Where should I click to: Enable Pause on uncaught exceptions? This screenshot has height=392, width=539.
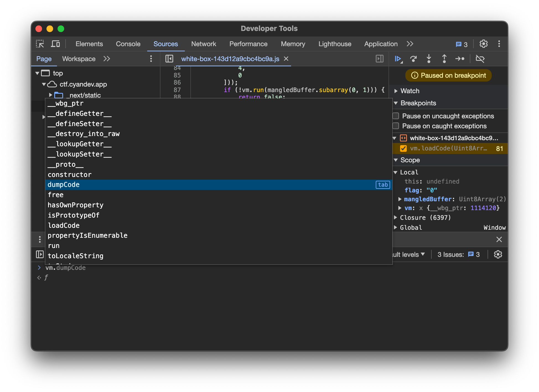(396, 116)
